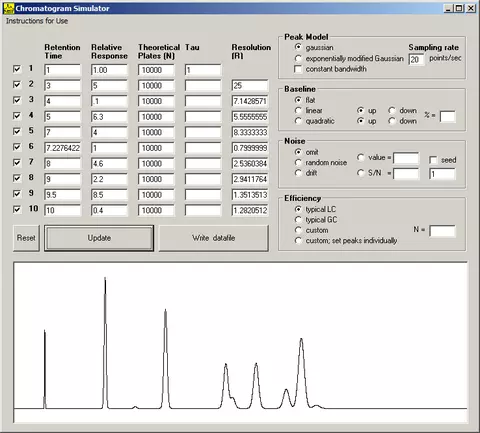
Task: Click peak 10 Resolution field showing 1.2820512
Action: [250, 210]
